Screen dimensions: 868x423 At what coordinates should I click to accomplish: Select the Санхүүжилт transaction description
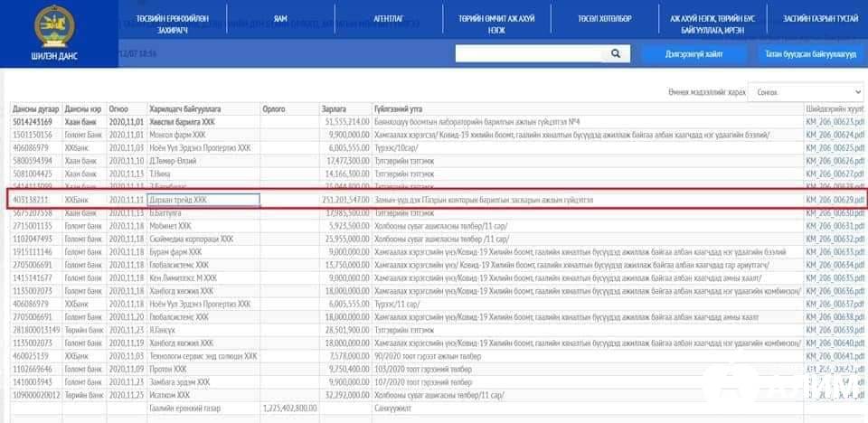[x=393, y=409]
